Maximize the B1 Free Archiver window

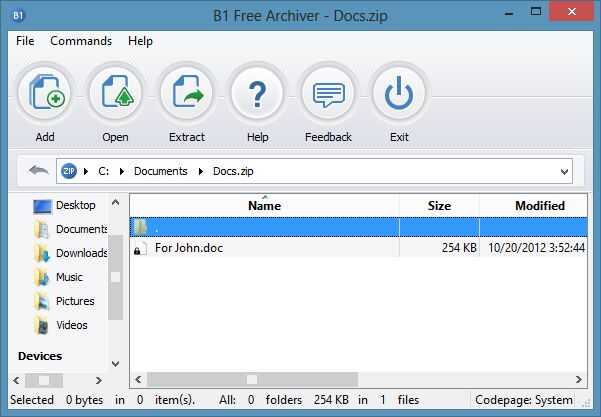tap(536, 11)
